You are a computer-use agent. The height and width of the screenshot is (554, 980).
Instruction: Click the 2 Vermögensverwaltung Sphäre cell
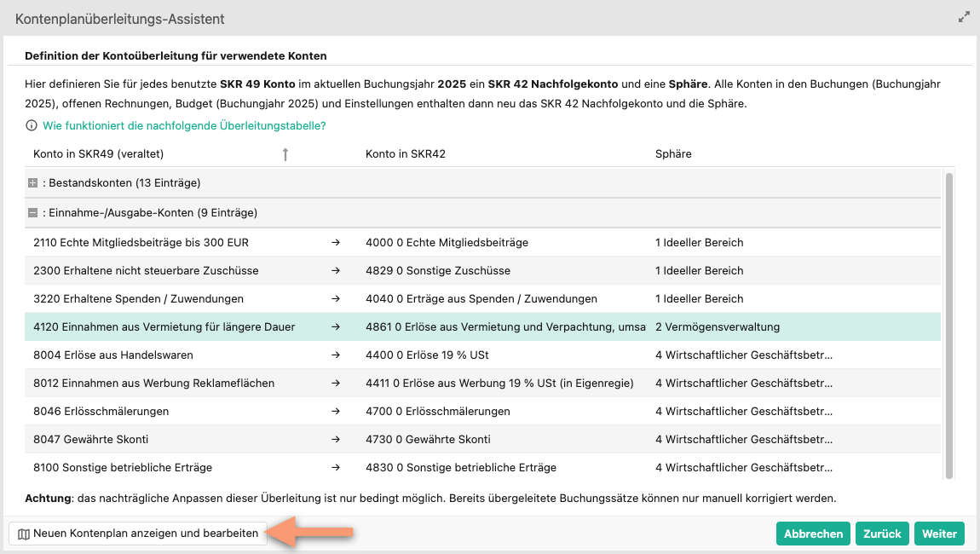tap(718, 327)
